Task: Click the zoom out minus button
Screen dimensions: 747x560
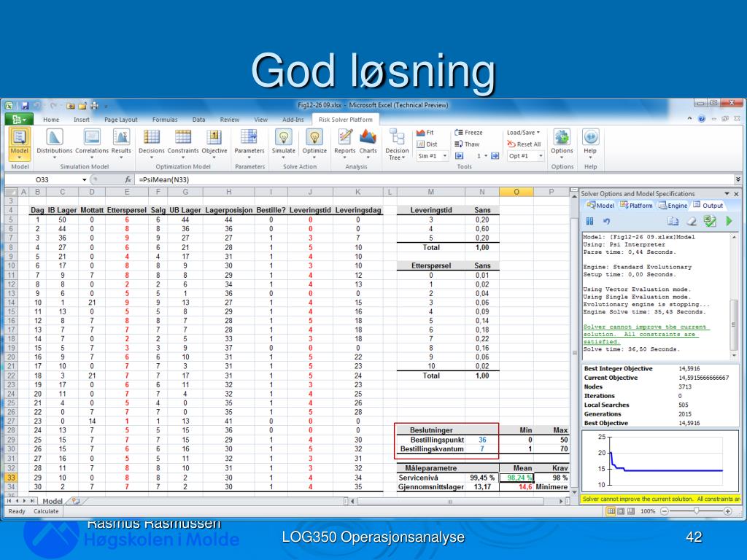Action: (x=664, y=511)
